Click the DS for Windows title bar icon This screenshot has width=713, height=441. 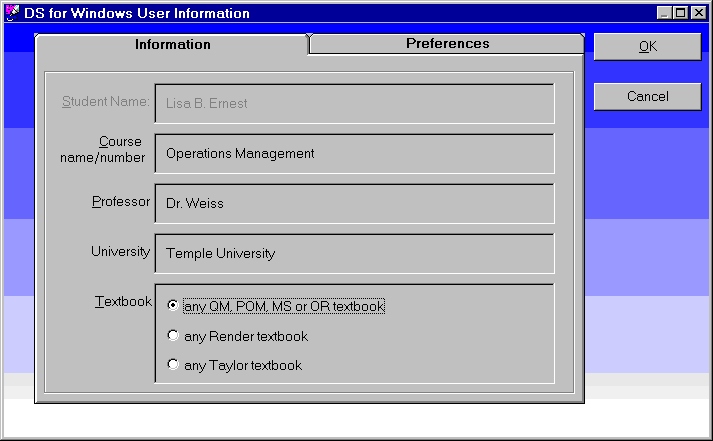(x=12, y=13)
